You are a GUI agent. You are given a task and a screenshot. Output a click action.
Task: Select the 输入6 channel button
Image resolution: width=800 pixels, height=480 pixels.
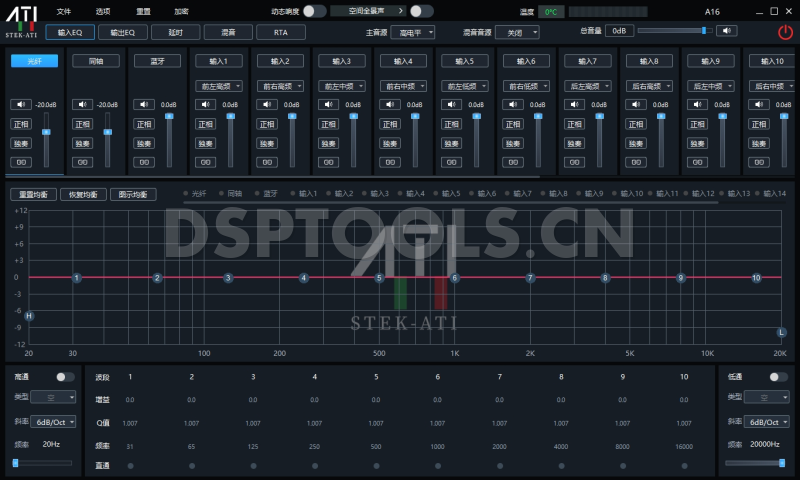click(526, 61)
